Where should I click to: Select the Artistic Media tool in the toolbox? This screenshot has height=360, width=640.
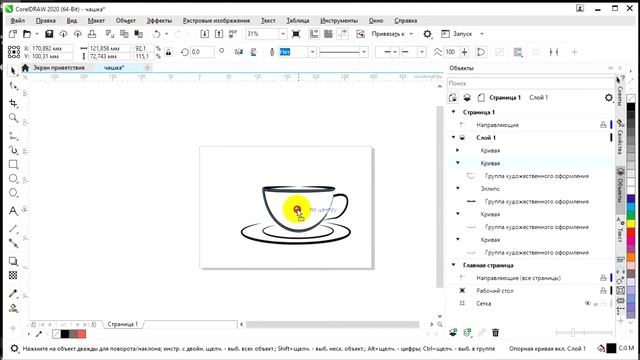pos(13,150)
